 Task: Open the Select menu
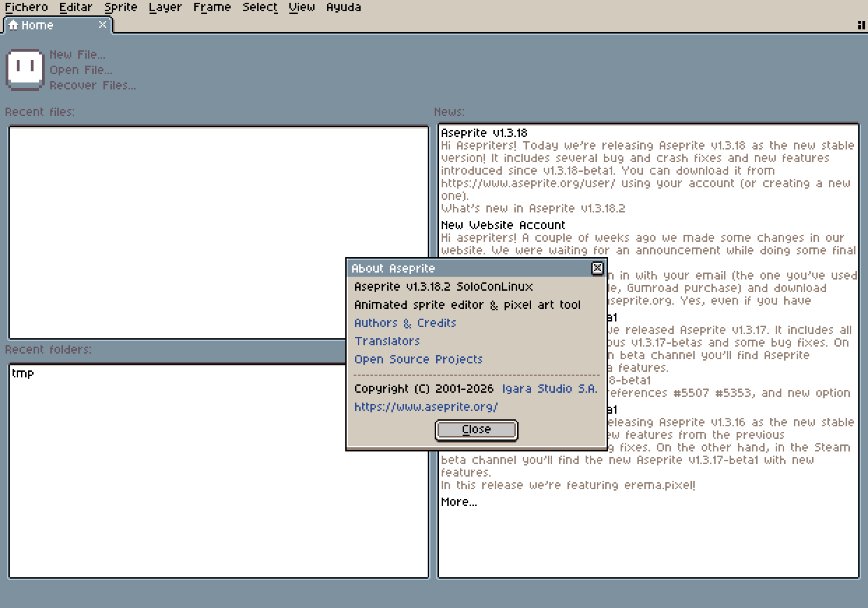[260, 8]
